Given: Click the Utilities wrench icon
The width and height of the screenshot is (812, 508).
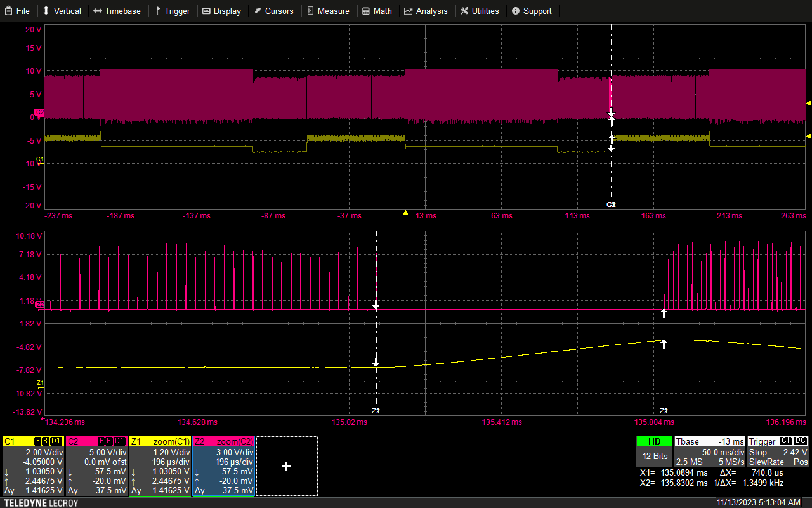Looking at the screenshot, I should pyautogui.click(x=465, y=11).
